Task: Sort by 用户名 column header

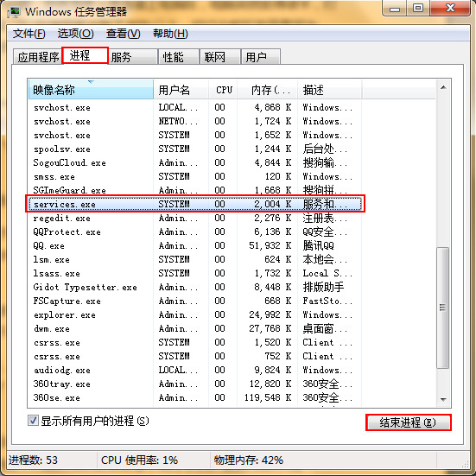Action: pos(181,90)
